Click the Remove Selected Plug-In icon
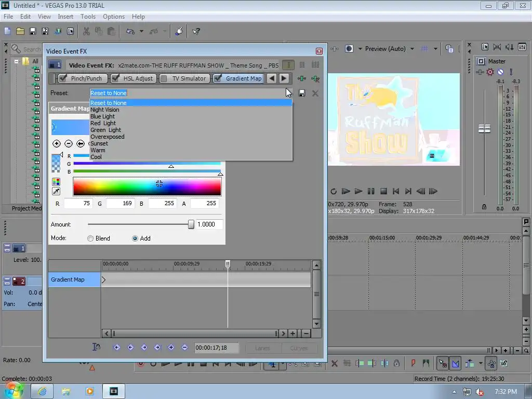This screenshot has height=399, width=532. click(x=315, y=79)
